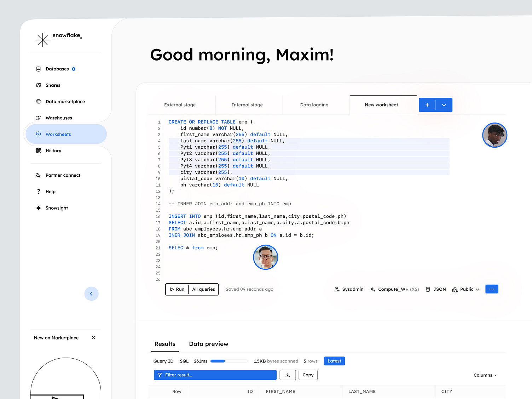The width and height of the screenshot is (532, 399).
Task: Copy the query results
Action: [x=308, y=375]
